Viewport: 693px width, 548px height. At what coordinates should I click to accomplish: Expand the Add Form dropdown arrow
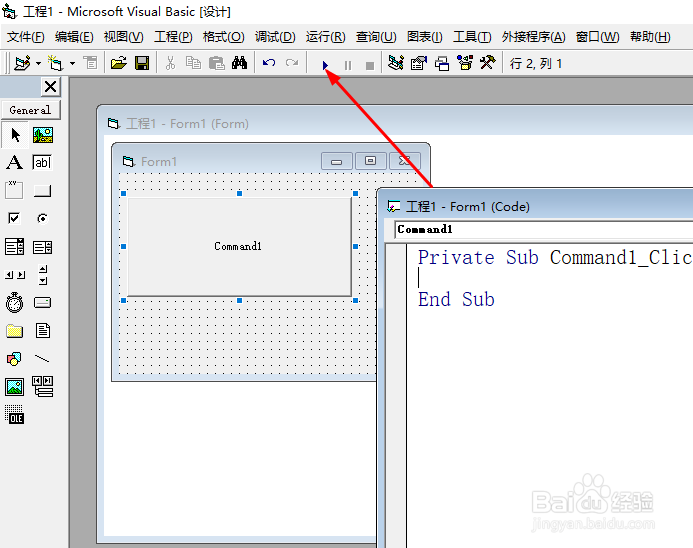(72, 64)
